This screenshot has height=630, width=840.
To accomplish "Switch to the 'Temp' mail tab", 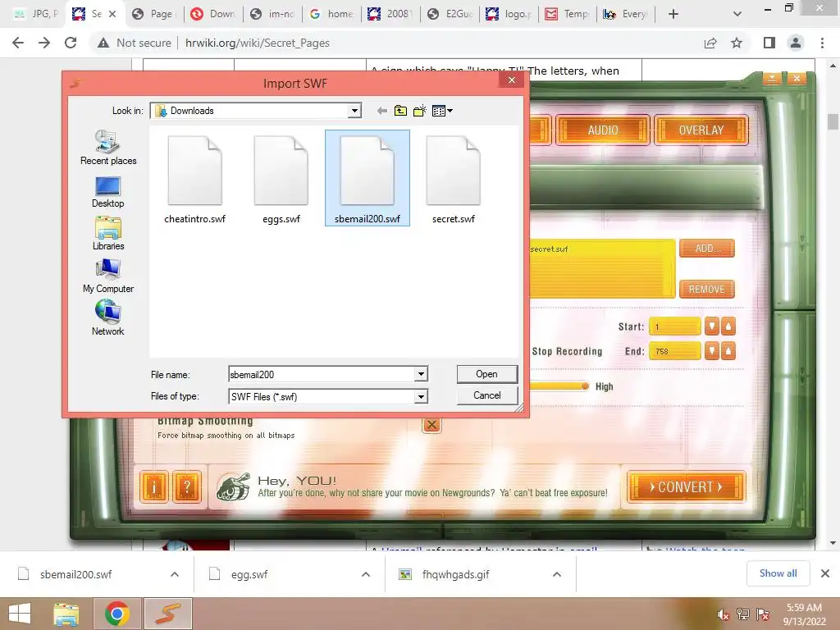I will coord(568,14).
